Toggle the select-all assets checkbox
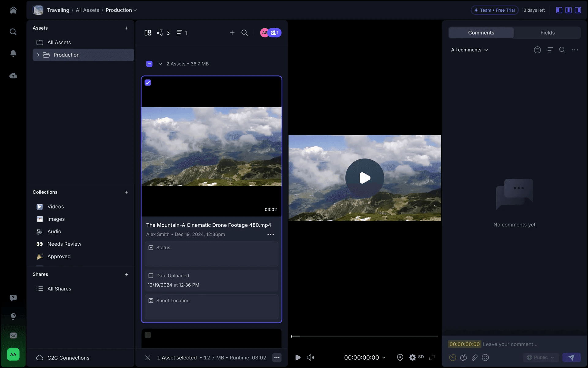 tap(149, 64)
